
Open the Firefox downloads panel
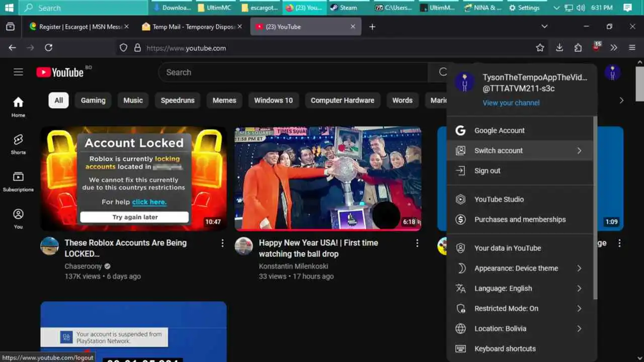559,48
